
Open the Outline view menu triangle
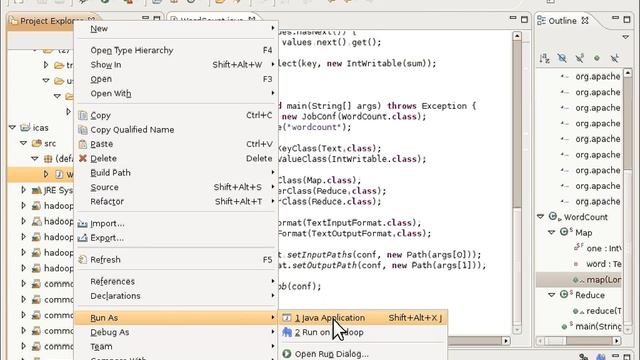click(626, 37)
